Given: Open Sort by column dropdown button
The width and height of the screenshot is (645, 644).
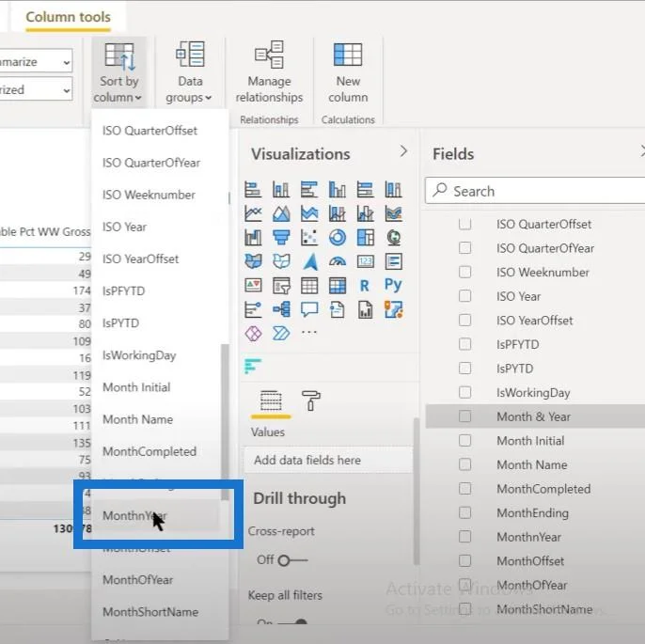Looking at the screenshot, I should [118, 72].
